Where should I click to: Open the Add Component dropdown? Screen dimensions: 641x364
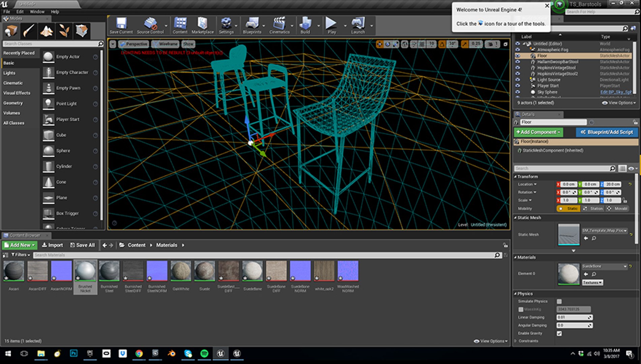point(538,132)
